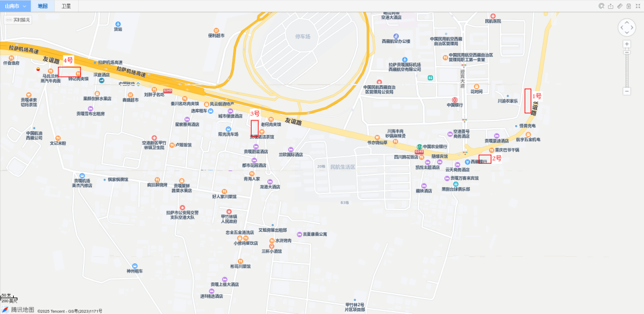Toggle the 实时路况 live traffic layer
Viewport: 644px width, 314px height.
pos(18,20)
